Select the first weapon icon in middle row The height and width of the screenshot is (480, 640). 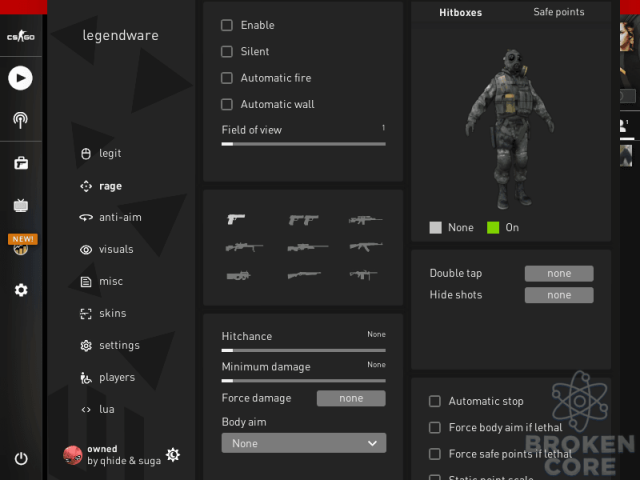pos(244,247)
